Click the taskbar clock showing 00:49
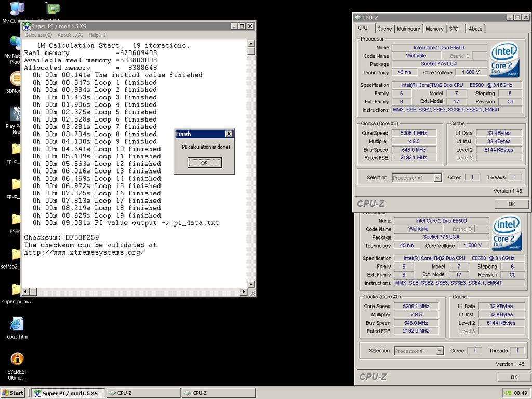Image resolution: width=532 pixels, height=399 pixels. click(x=521, y=393)
